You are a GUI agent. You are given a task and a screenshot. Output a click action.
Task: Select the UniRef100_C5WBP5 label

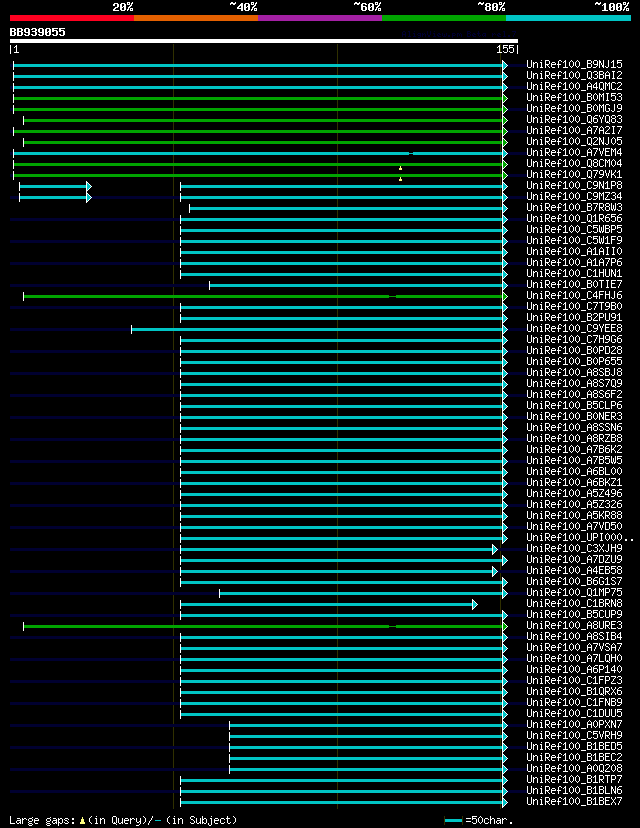tap(574, 229)
